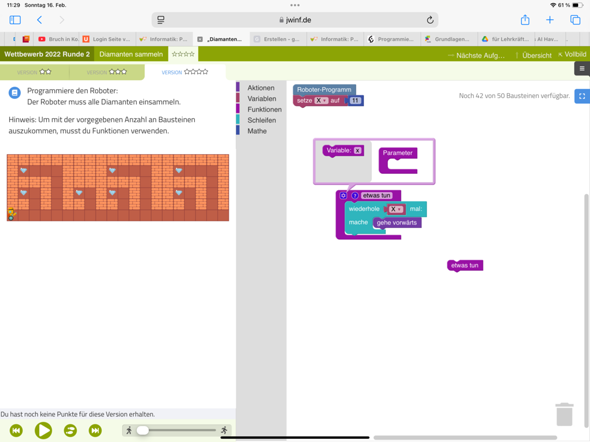Switch to the three-star version tab
The width and height of the screenshot is (590, 442).
pyautogui.click(x=107, y=72)
